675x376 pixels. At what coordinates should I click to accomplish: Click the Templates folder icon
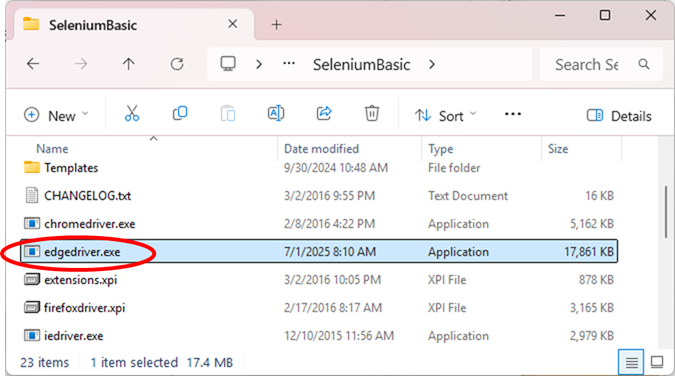32,167
